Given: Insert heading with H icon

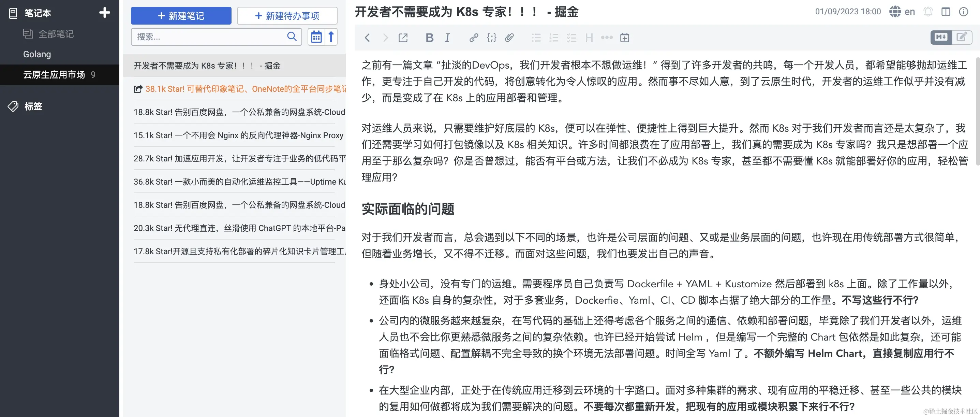Looking at the screenshot, I should [589, 37].
